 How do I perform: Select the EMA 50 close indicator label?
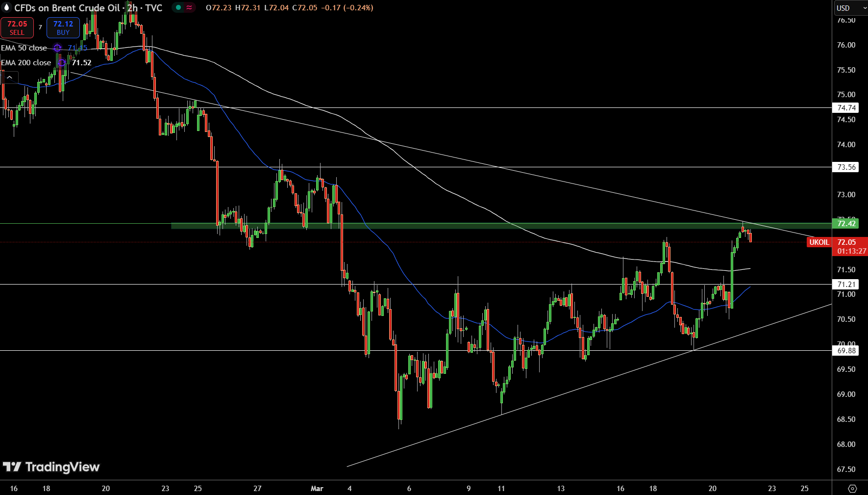[24, 48]
